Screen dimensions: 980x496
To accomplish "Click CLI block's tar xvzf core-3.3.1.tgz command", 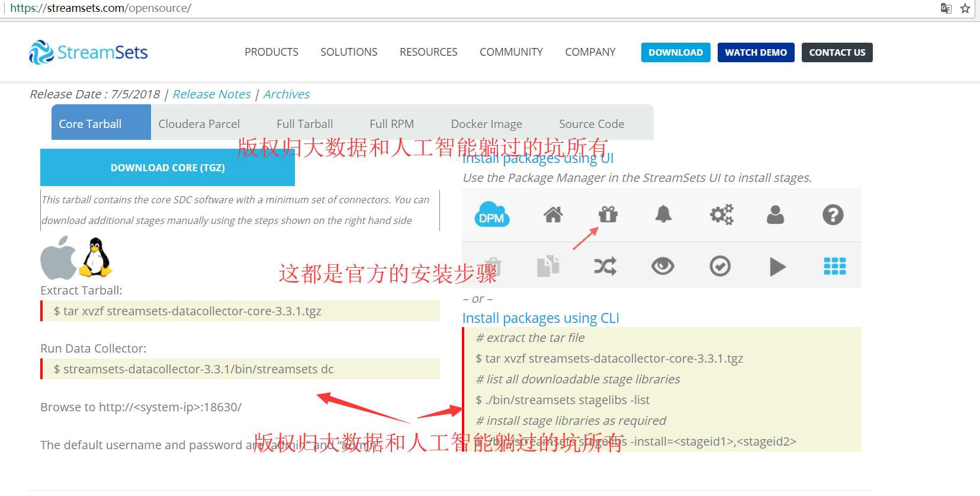I will pos(609,359).
